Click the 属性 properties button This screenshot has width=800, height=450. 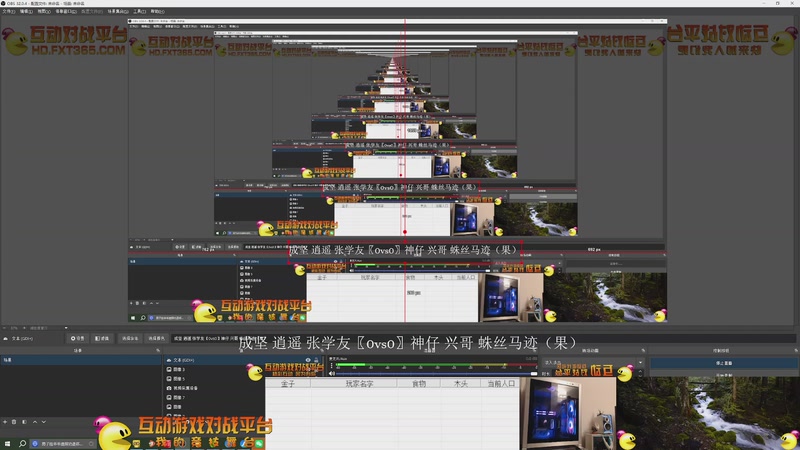(x=78, y=338)
